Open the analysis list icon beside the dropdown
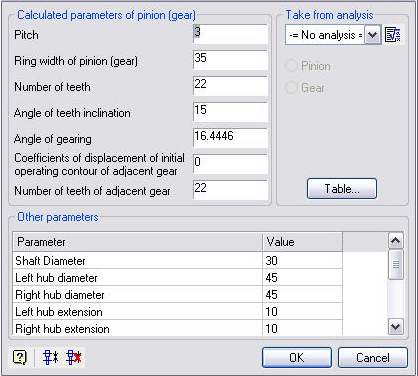 (x=393, y=35)
